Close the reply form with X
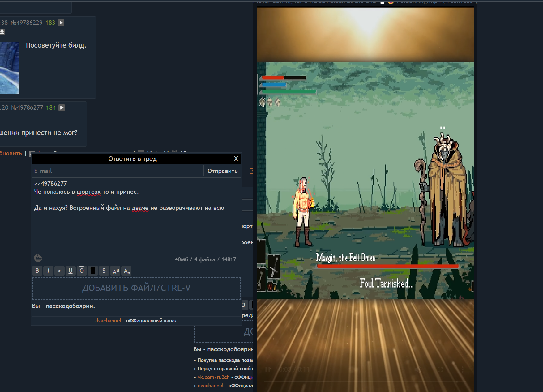 click(x=236, y=159)
